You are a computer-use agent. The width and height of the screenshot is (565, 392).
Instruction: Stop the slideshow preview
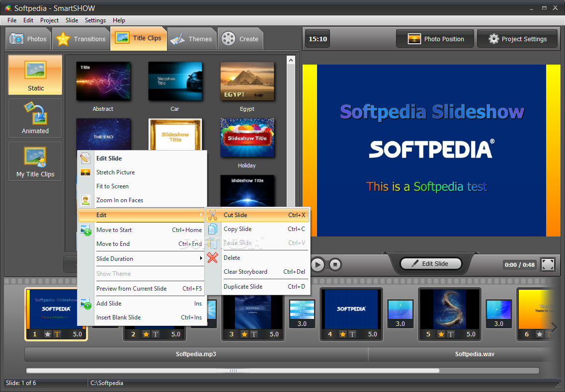coord(335,265)
